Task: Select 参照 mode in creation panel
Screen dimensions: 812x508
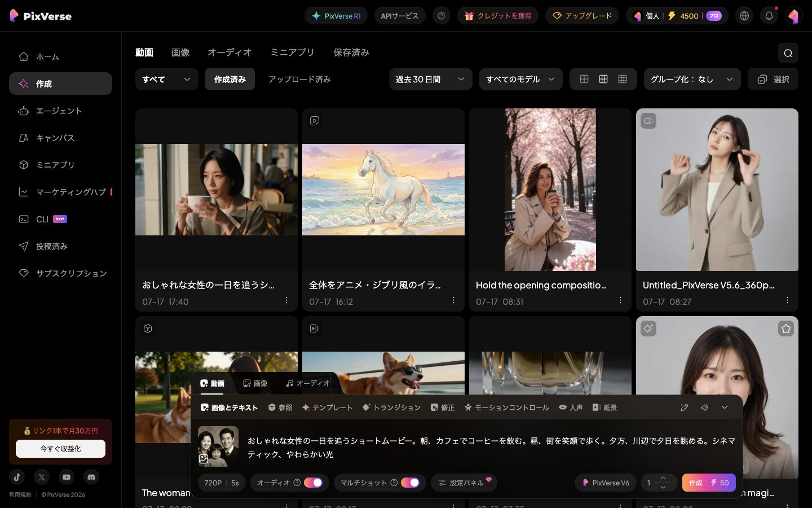Action: click(280, 407)
